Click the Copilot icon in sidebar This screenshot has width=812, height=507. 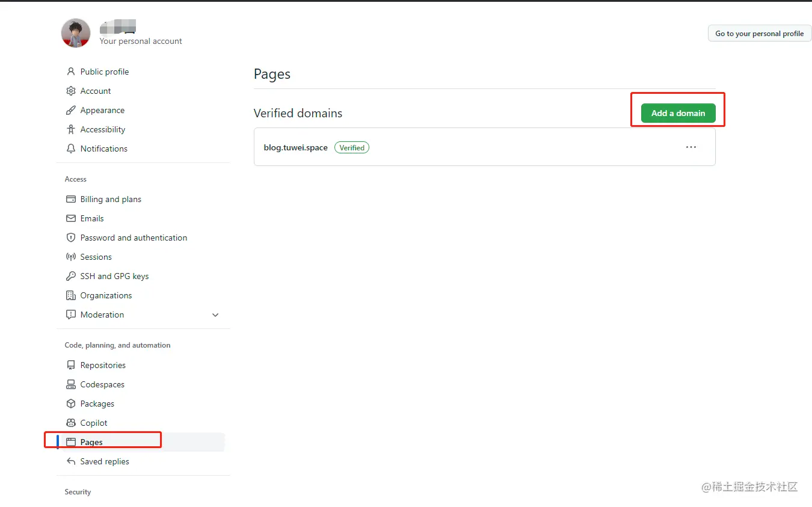tap(71, 423)
